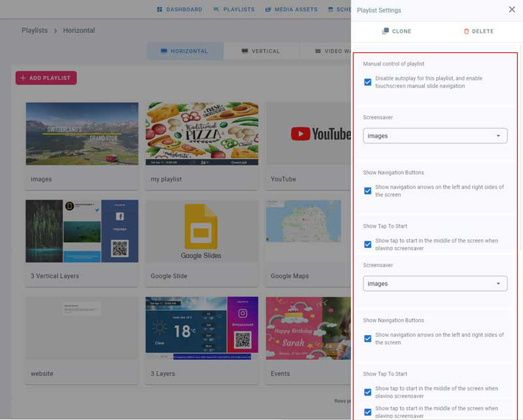The width and height of the screenshot is (523, 420).
Task: Click the Vertical tab monitor icon
Action: (x=245, y=51)
